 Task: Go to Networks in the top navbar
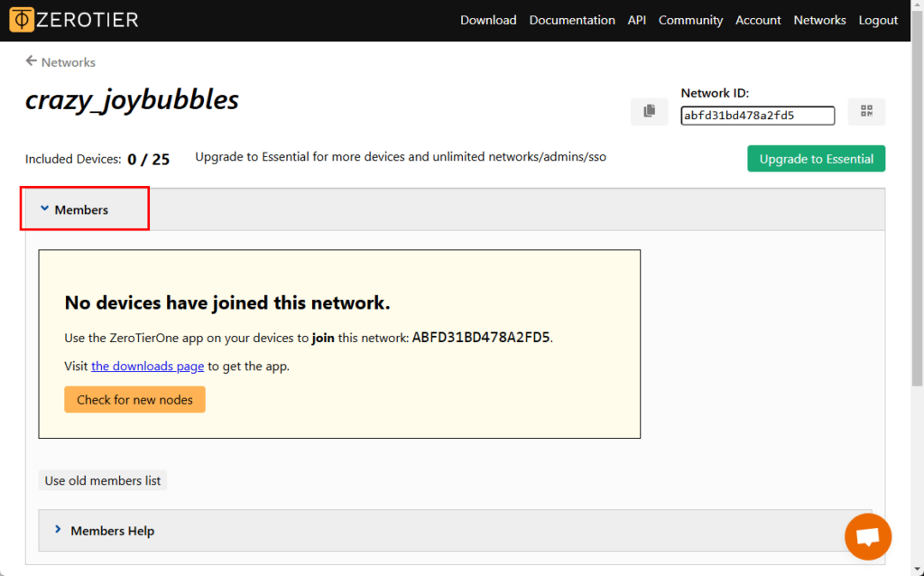[x=819, y=20]
